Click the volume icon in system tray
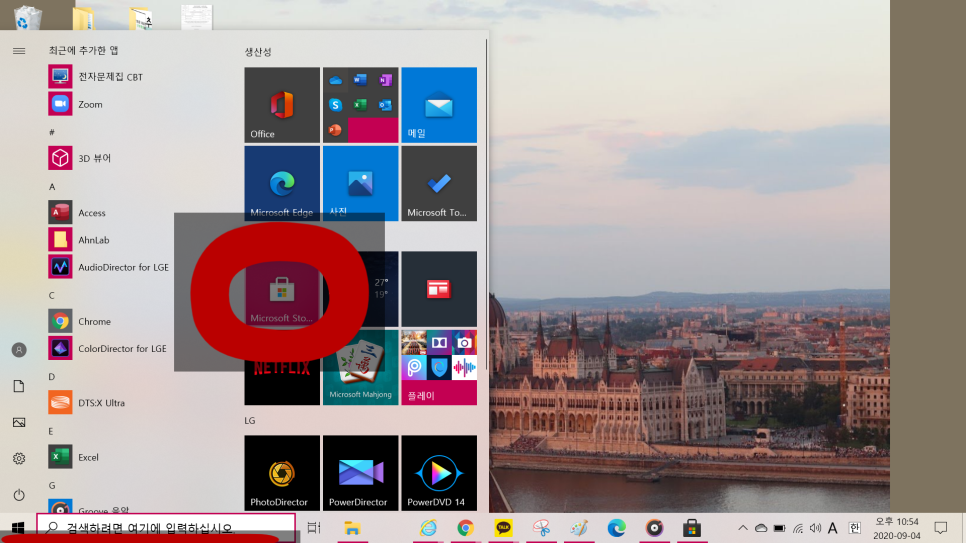The image size is (966, 543). [816, 528]
